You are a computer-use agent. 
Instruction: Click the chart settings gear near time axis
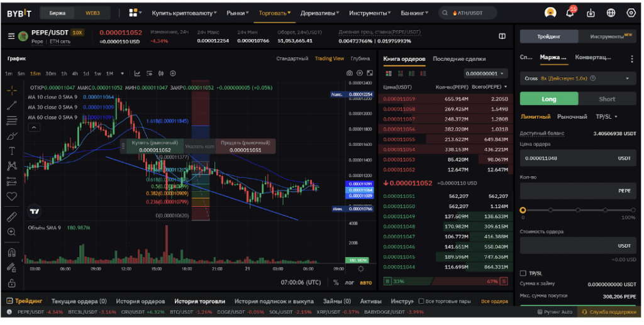360,269
